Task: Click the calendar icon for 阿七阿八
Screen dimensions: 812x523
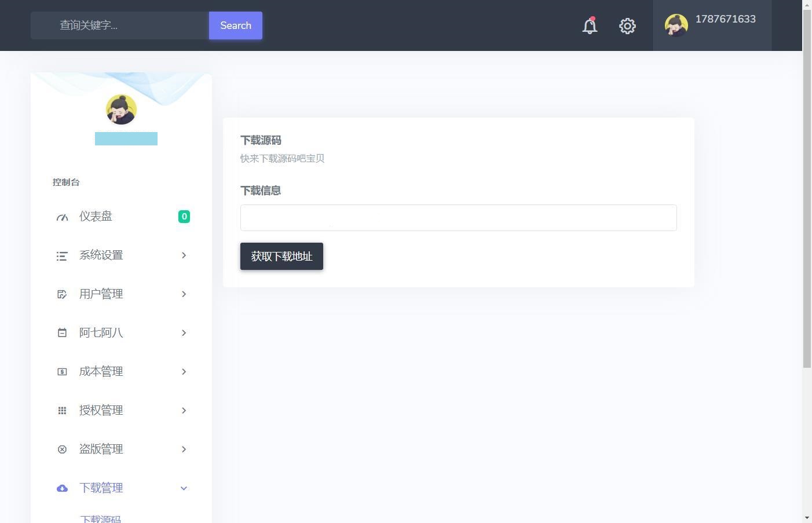Action: (x=62, y=333)
